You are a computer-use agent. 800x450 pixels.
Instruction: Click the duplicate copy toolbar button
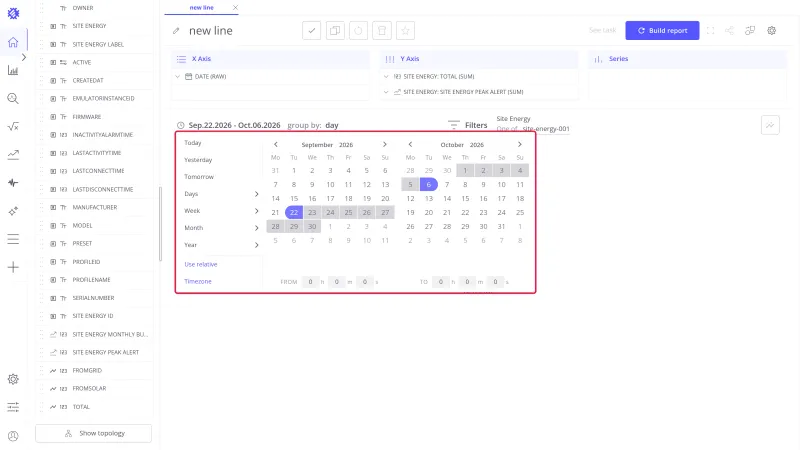335,31
